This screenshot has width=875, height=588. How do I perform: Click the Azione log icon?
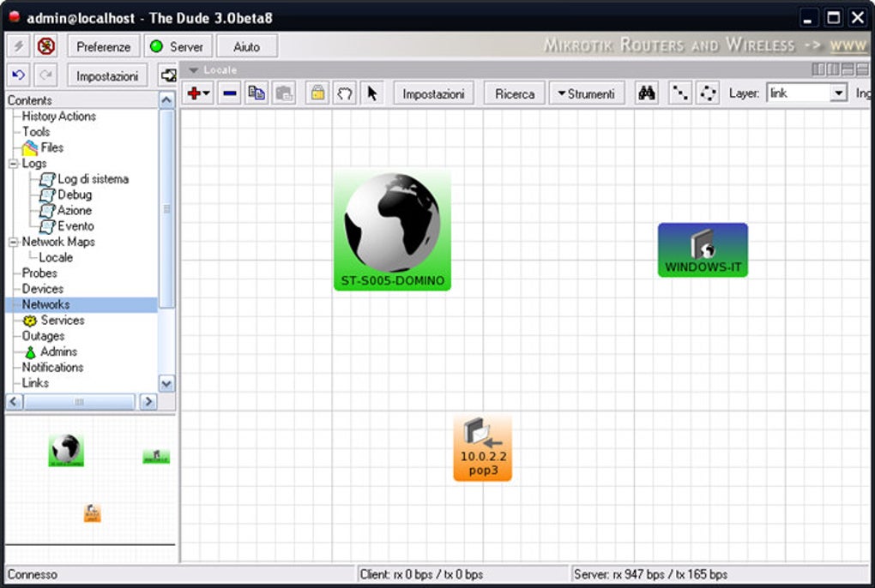point(47,211)
